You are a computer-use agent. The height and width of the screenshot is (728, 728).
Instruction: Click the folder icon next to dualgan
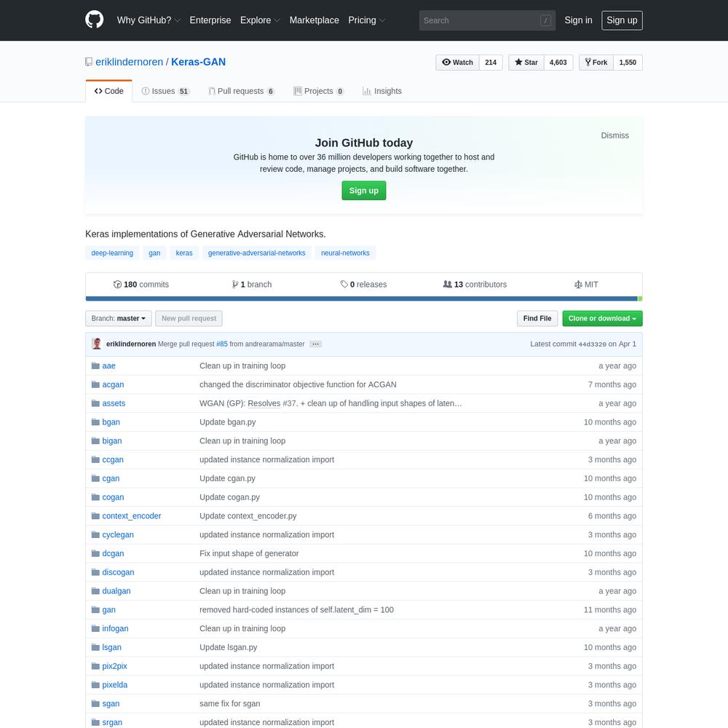tap(95, 591)
